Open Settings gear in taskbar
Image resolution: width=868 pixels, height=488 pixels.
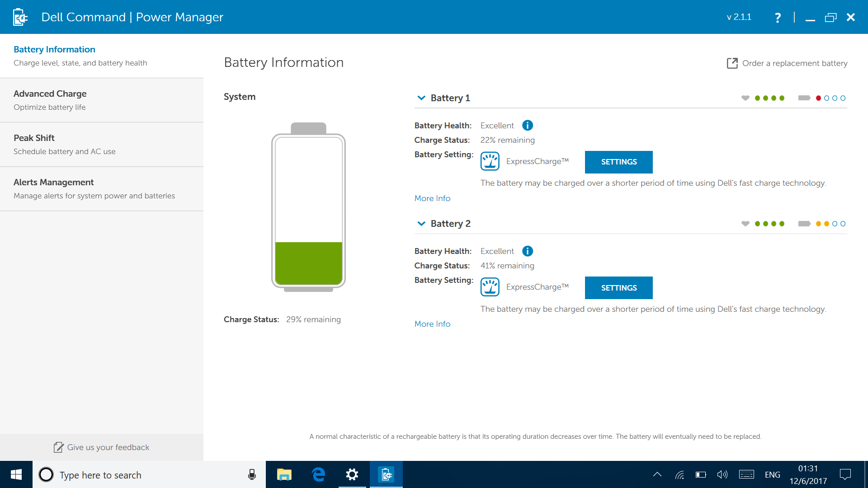pos(352,474)
